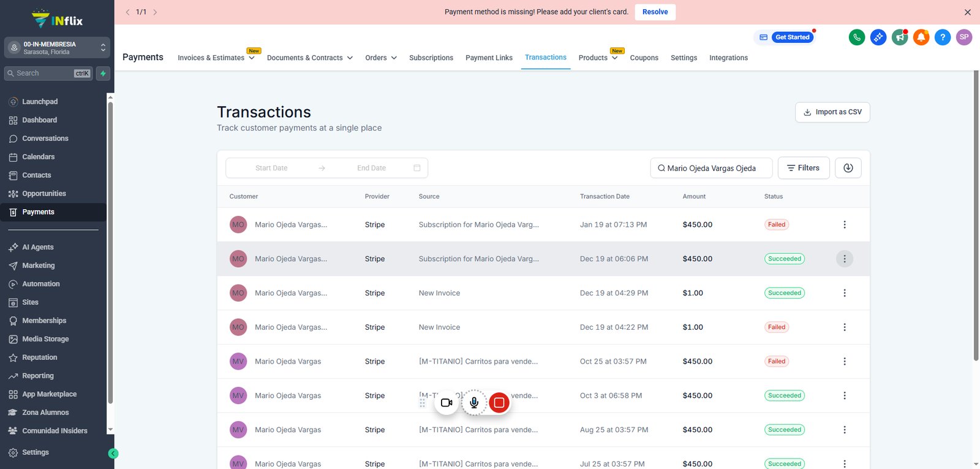Click the Get Started button
This screenshot has height=469, width=980.
(793, 37)
